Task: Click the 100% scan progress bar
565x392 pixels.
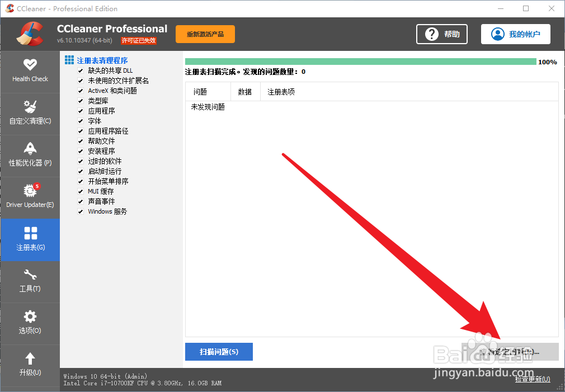Action: 361,62
